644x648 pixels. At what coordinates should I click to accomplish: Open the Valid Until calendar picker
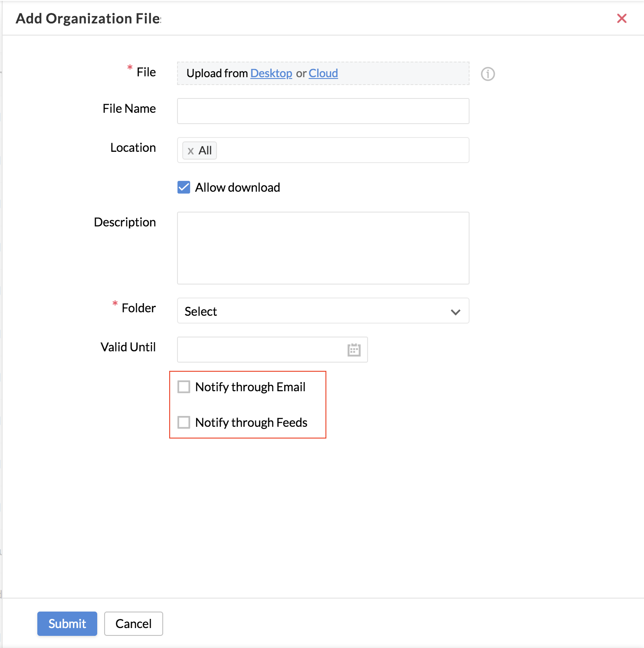[x=354, y=350]
